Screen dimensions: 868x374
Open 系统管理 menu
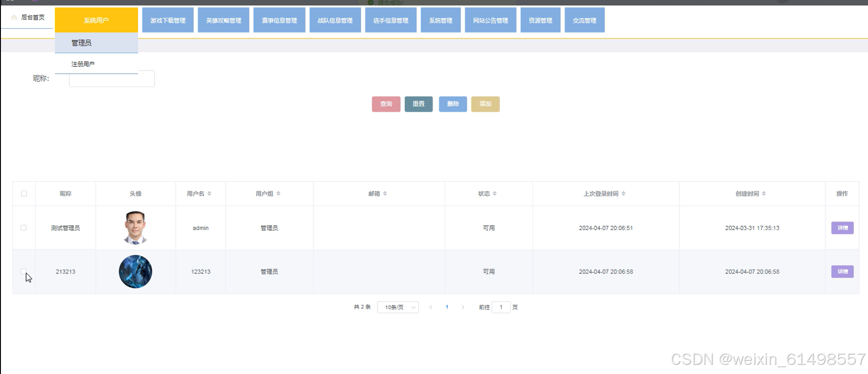click(x=441, y=20)
